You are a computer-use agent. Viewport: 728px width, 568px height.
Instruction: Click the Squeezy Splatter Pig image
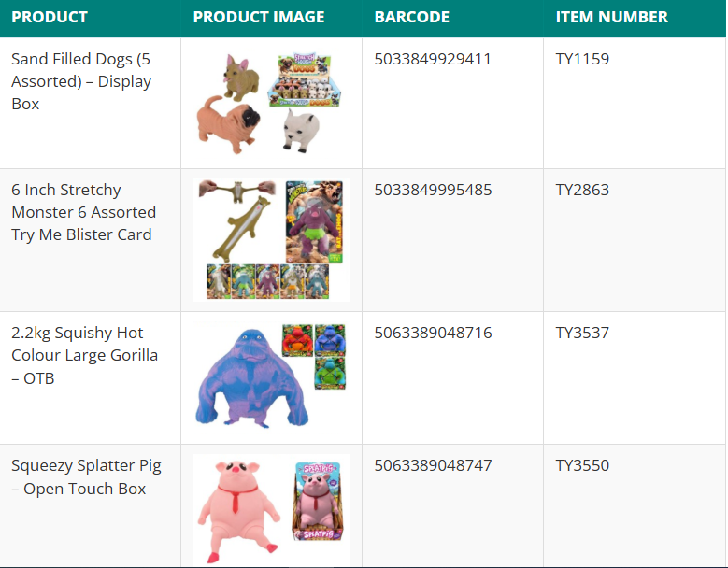271,509
